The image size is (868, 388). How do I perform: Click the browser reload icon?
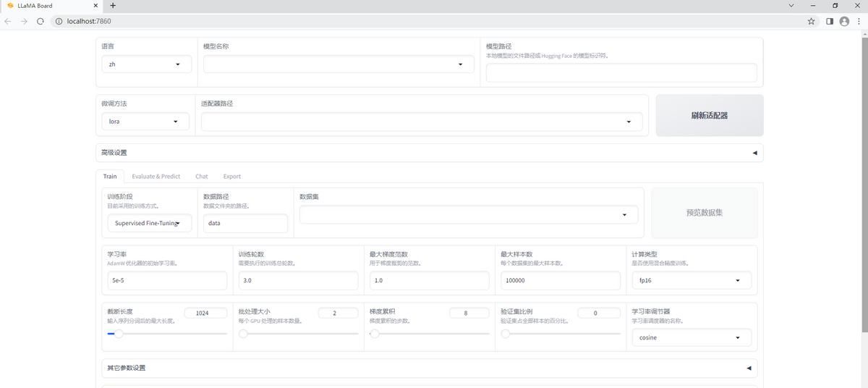[x=41, y=21]
